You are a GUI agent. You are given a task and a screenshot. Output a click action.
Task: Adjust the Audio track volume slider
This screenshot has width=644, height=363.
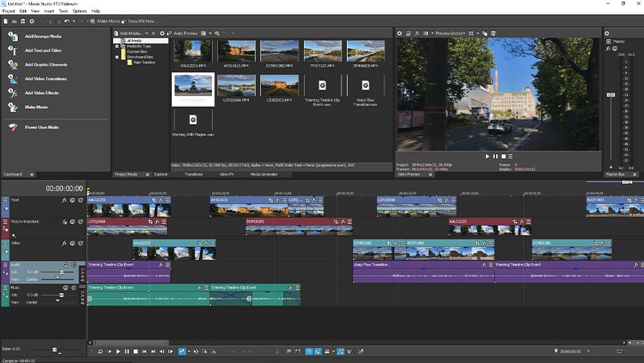(x=61, y=272)
